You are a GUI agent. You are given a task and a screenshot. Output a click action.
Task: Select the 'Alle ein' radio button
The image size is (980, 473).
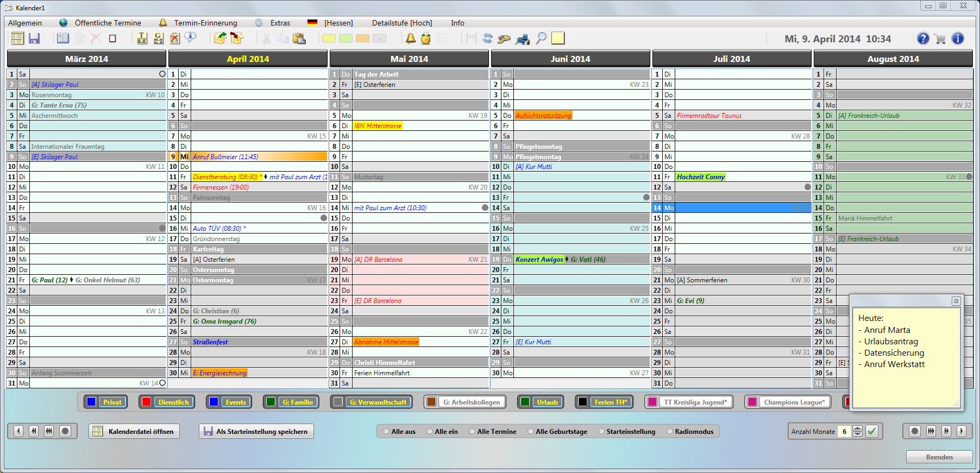click(429, 432)
